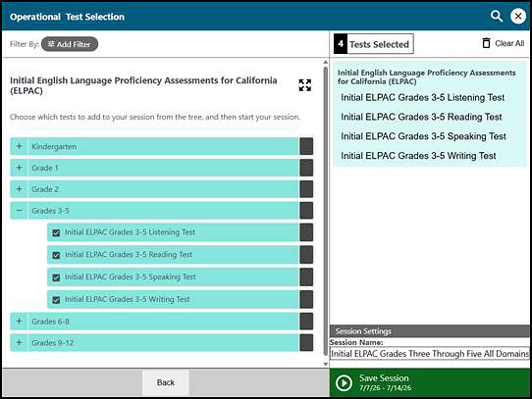Click the dark square beside Writing Test row

(306, 299)
